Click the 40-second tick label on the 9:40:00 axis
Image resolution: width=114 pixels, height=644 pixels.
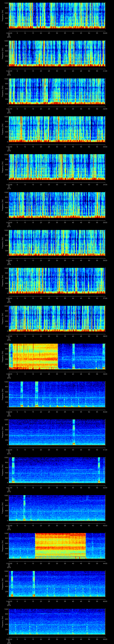click(73, 450)
